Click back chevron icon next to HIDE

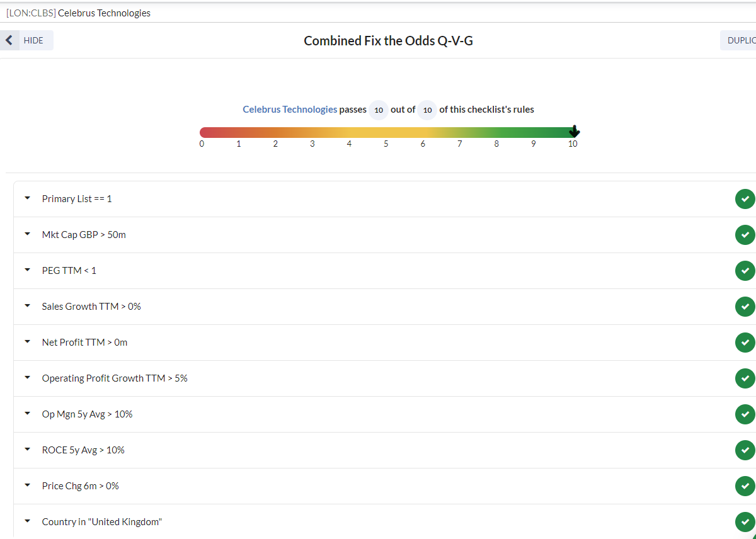pos(9,40)
